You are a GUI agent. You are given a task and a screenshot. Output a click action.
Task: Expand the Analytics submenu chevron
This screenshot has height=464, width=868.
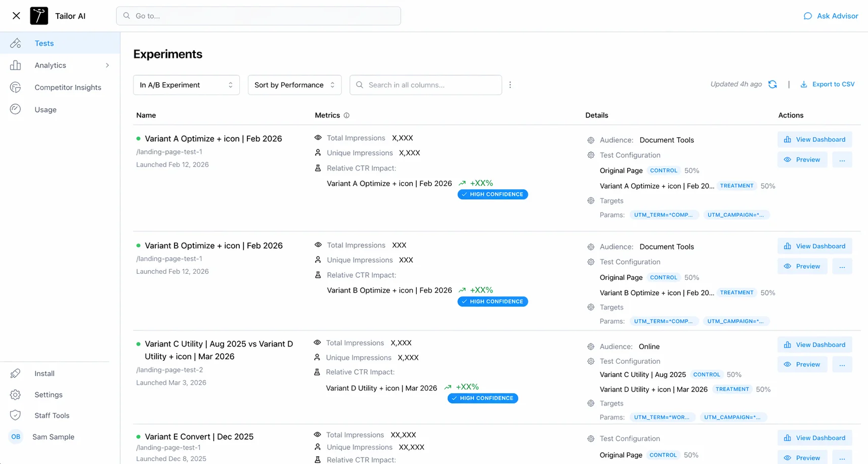(107, 65)
